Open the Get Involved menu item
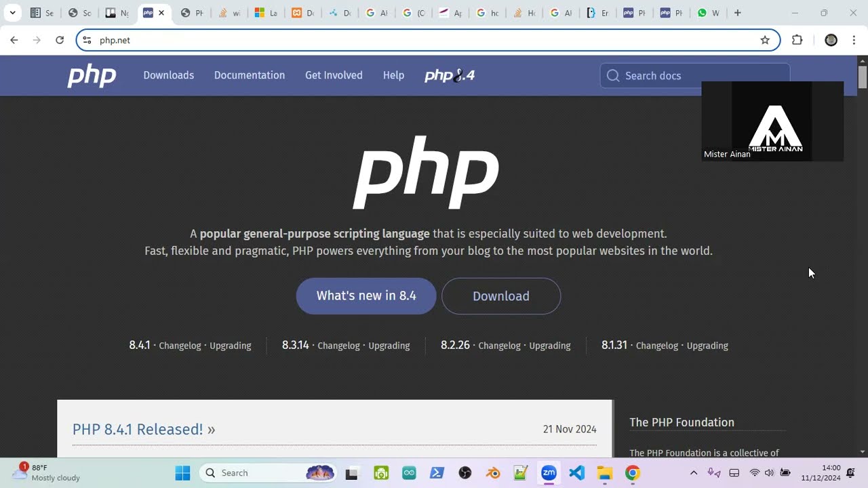This screenshot has height=488, width=868. tap(334, 75)
